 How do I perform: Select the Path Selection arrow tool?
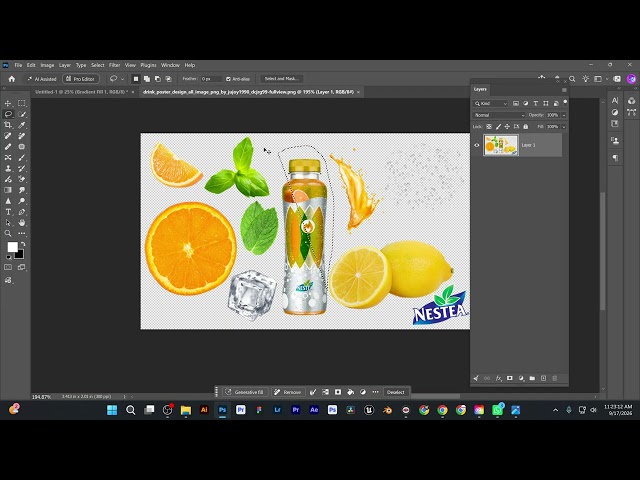pos(8,222)
